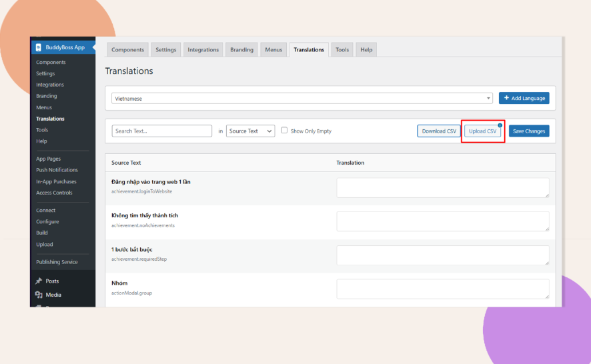Screen dimensions: 591x364
Task: Open Settings in the sidebar menu
Action: (45, 73)
